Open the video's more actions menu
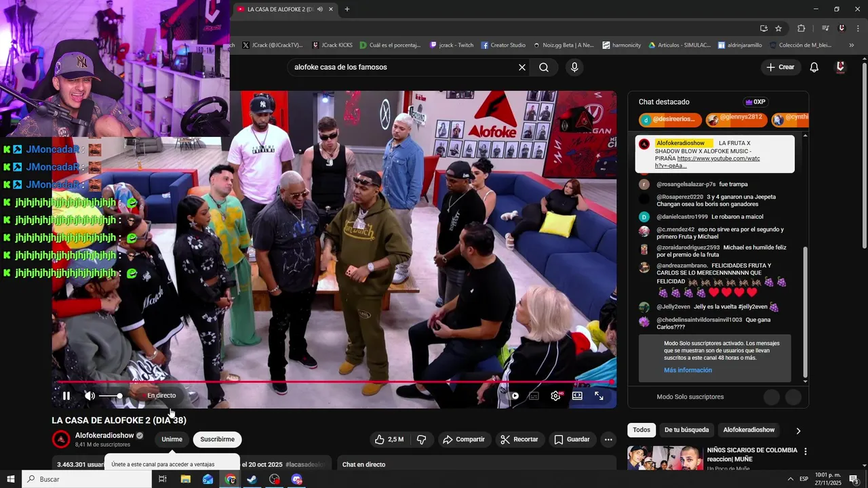Screen dimensions: 868x488 coord(608,439)
